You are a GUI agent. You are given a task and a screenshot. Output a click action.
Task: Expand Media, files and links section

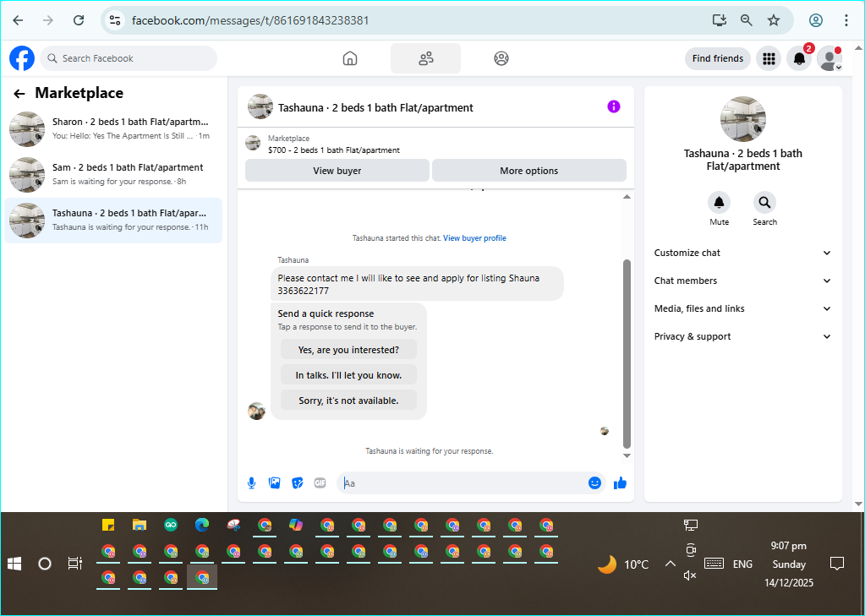[742, 308]
